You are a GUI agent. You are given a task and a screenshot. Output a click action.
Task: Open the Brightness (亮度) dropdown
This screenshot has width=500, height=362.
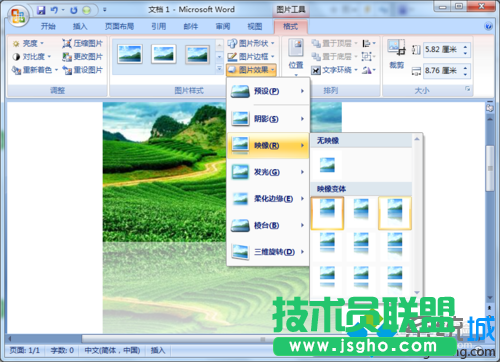[28, 43]
